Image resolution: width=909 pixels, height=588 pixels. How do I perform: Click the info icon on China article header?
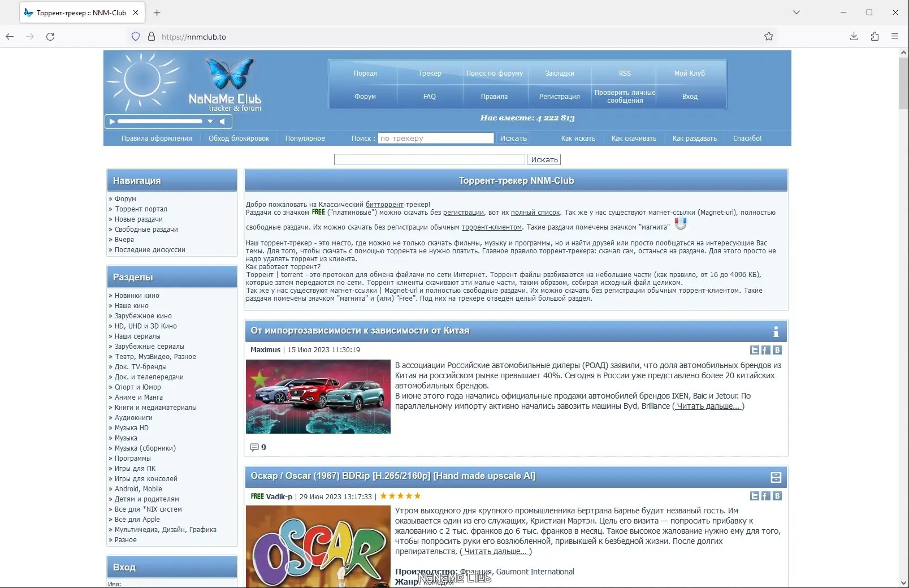[776, 331]
